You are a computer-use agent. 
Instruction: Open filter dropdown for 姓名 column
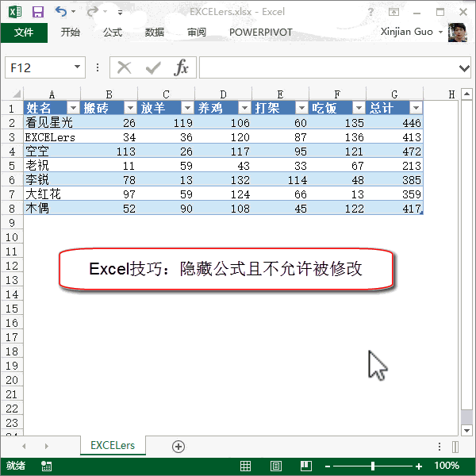tap(73, 108)
